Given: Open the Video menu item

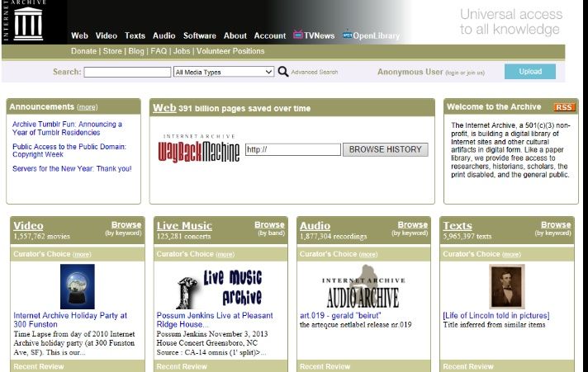Looking at the screenshot, I should [107, 35].
